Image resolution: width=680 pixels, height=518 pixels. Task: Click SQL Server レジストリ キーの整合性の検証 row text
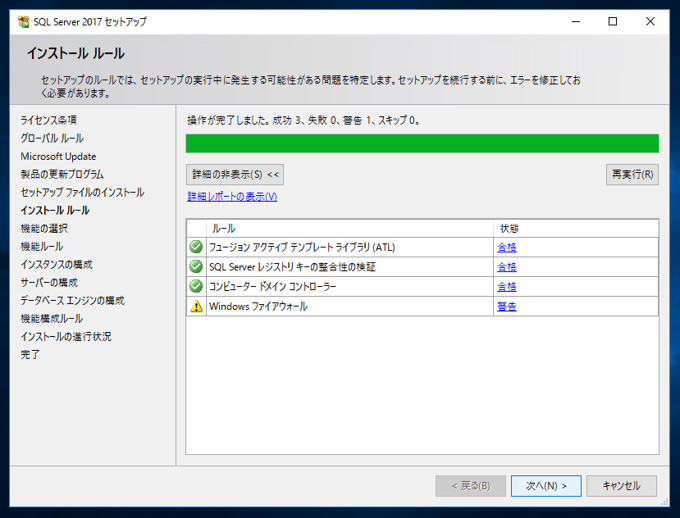[x=292, y=267]
